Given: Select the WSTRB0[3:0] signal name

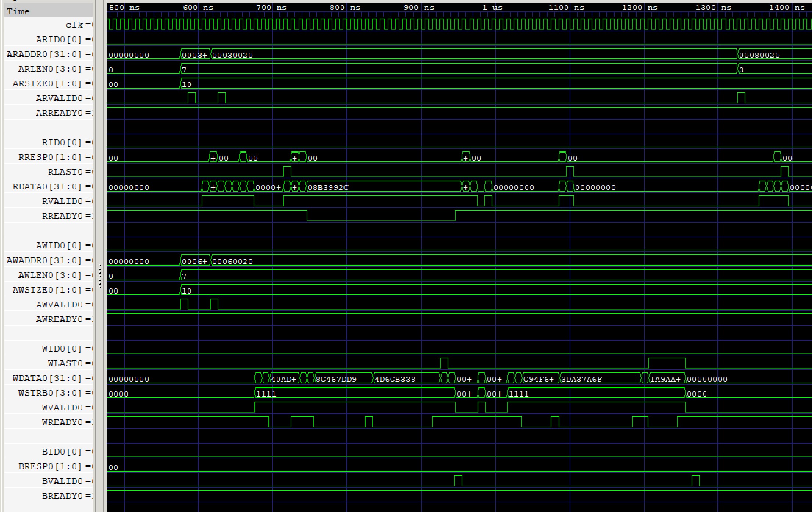Looking at the screenshot, I should (x=50, y=393).
